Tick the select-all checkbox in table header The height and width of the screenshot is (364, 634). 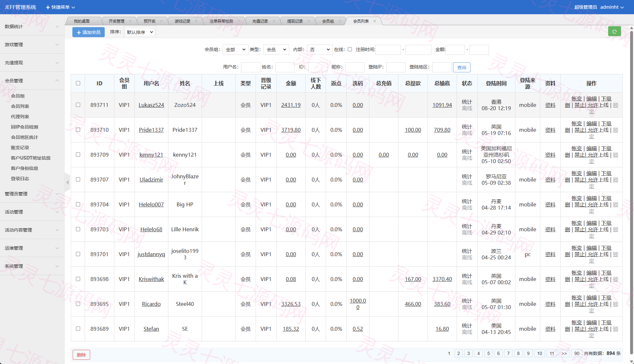pyautogui.click(x=78, y=83)
